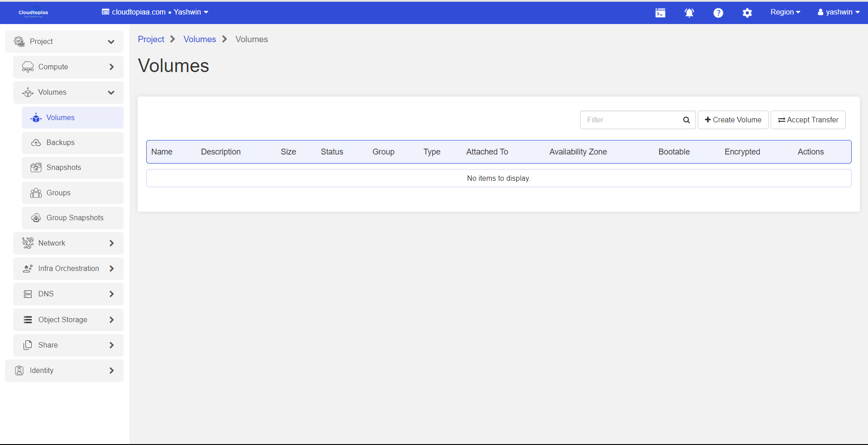Click the Create Volume button
This screenshot has height=445, width=868.
(x=733, y=120)
